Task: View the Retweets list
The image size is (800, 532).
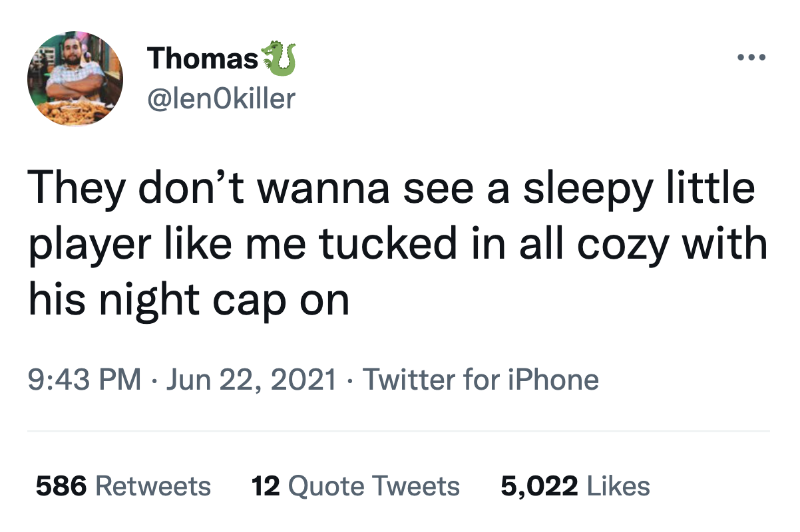Action: 153,486
